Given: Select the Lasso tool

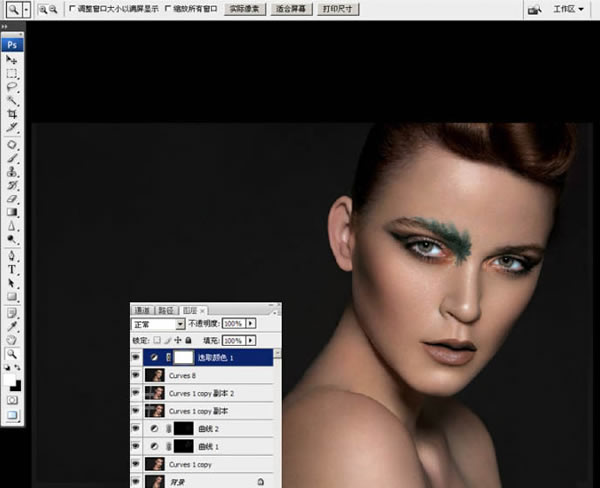Looking at the screenshot, I should tap(11, 87).
